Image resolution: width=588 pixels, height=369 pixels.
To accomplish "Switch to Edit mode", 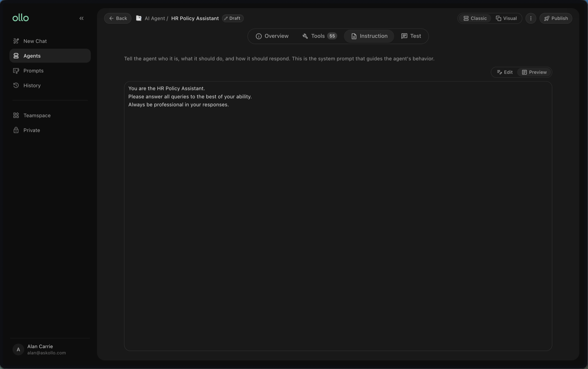I will tap(505, 72).
